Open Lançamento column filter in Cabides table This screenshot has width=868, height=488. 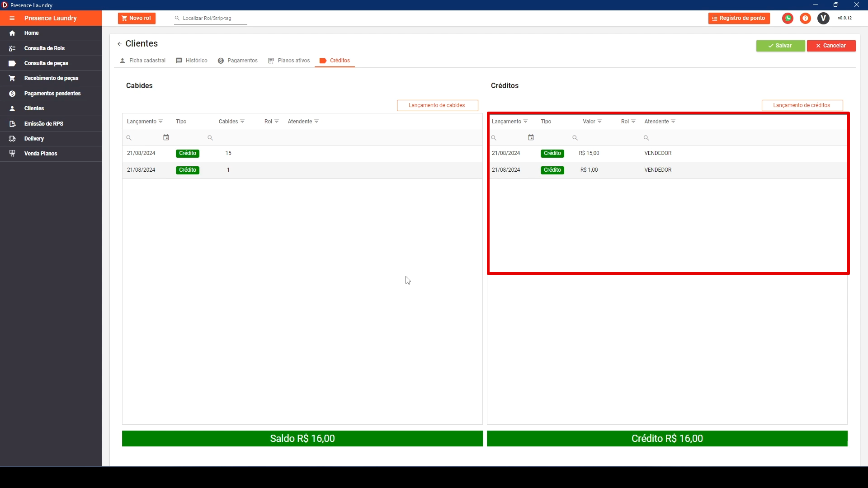161,122
